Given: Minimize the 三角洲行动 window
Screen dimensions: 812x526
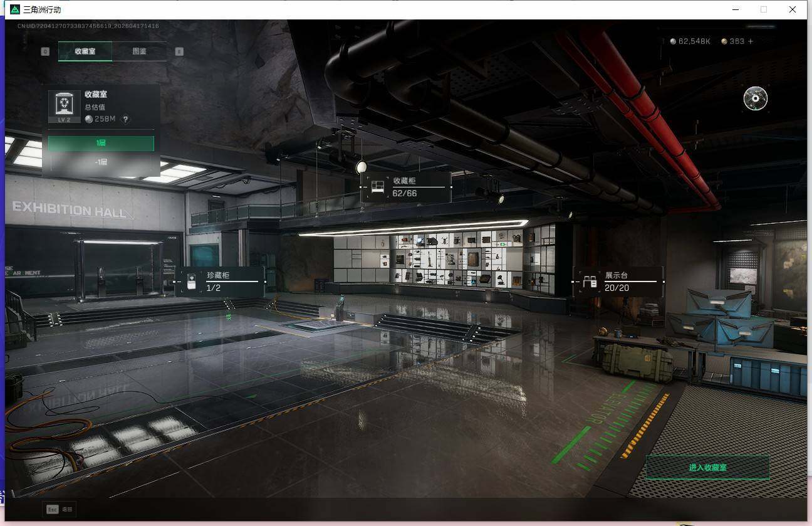Looking at the screenshot, I should (x=735, y=9).
